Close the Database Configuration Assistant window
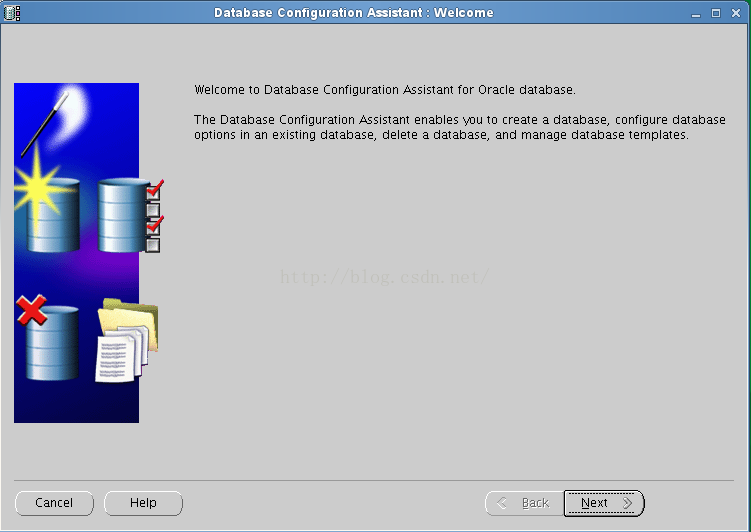 coord(736,13)
